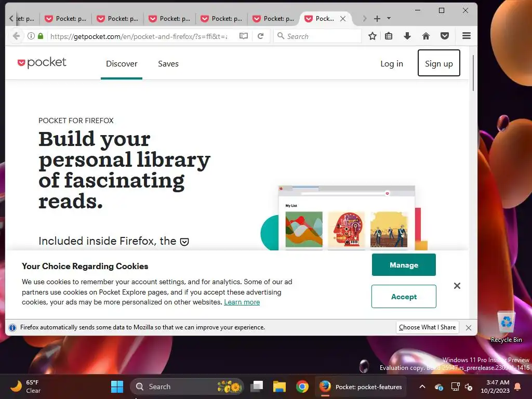The image size is (532, 399).
Task: Toggle Reader View icon in address bar
Action: point(244,36)
